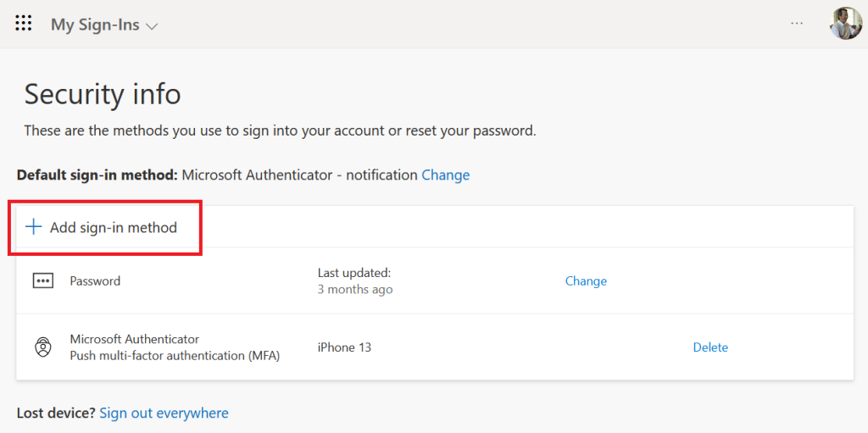Click the Push multi-factor authentication (MFA) text

(x=175, y=356)
